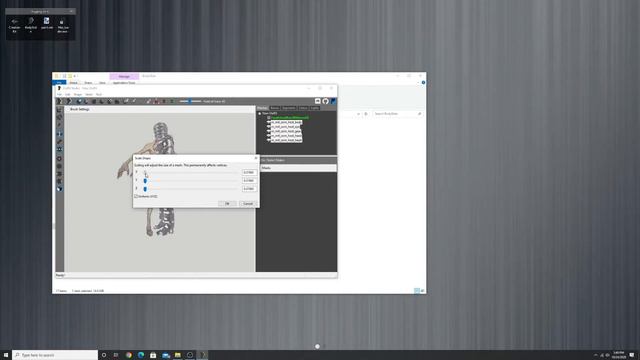Switch File Explorer to details view
Viewport: 640px width, 360px height.
(x=417, y=291)
